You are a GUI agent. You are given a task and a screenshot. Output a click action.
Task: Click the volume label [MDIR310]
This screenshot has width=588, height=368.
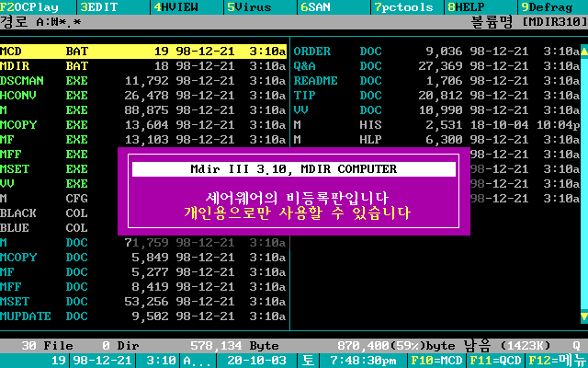pyautogui.click(x=555, y=22)
